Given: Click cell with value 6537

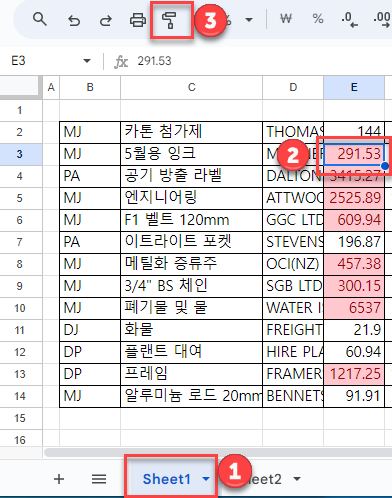Looking at the screenshot, I should tap(354, 308).
